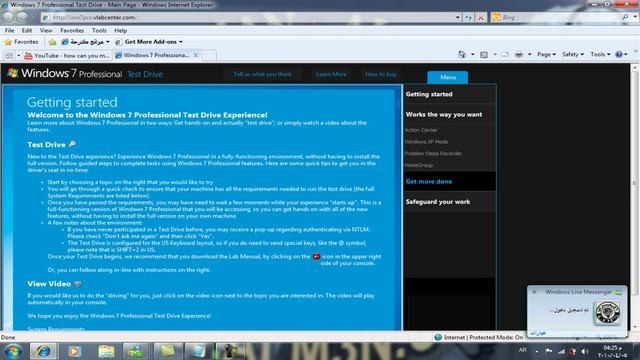Click the How to buy link

(x=380, y=74)
